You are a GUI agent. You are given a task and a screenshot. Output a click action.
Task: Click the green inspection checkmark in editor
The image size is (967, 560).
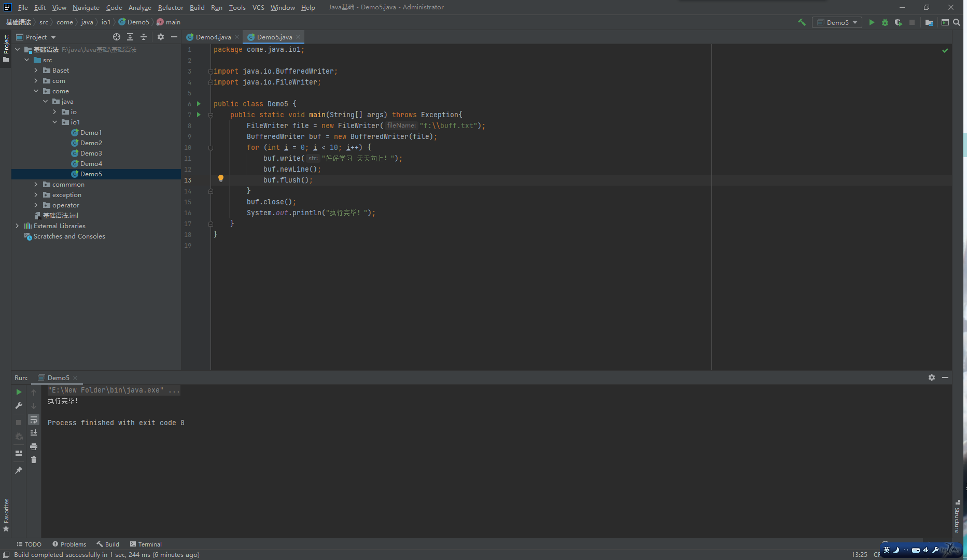click(945, 50)
